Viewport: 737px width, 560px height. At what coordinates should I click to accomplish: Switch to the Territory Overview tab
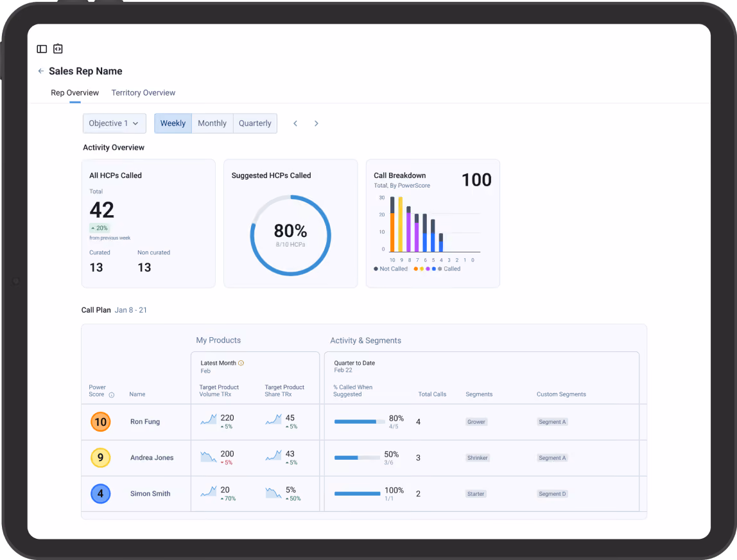143,92
